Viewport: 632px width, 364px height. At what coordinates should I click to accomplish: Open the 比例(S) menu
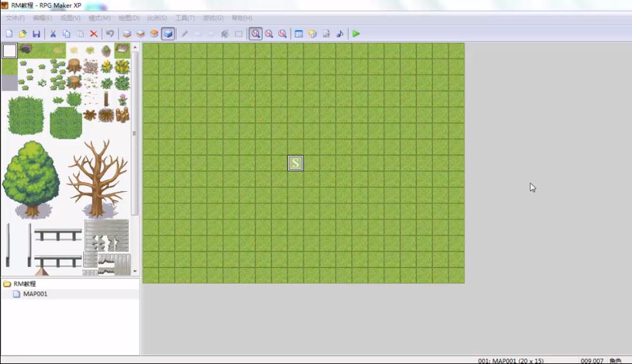click(x=157, y=18)
